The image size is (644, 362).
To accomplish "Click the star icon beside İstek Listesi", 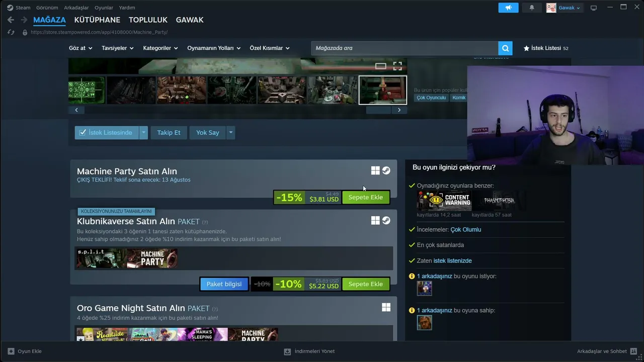I will click(x=526, y=48).
